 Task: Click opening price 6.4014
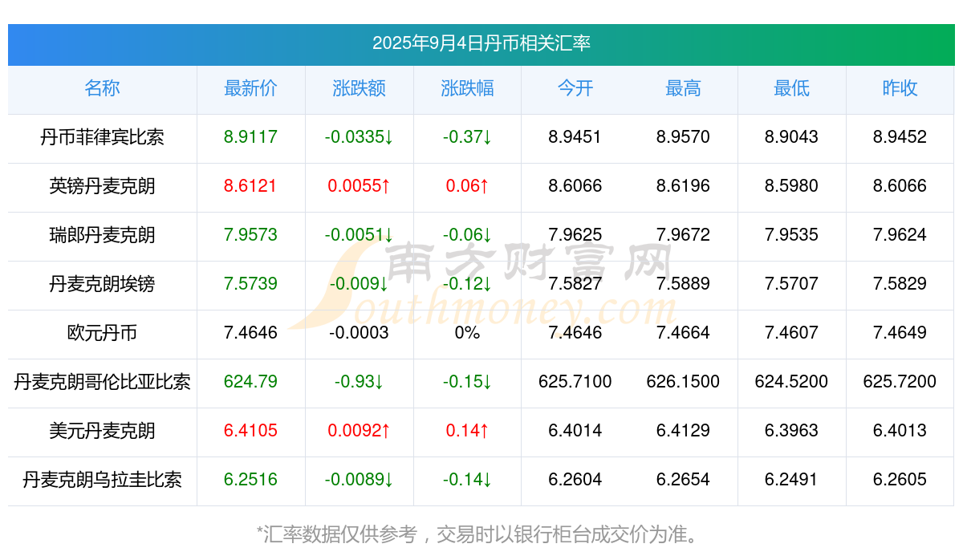[575, 431]
